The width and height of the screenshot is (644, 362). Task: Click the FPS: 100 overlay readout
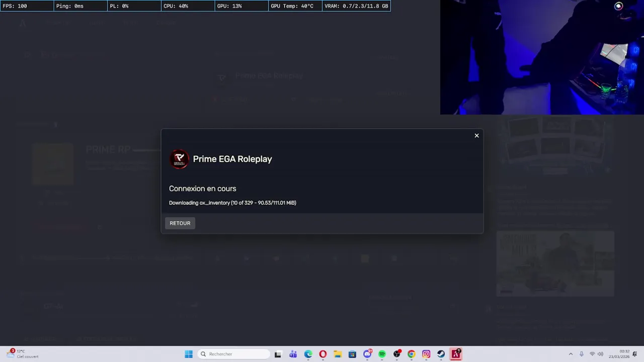(27, 6)
